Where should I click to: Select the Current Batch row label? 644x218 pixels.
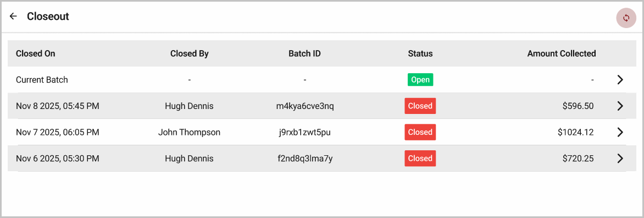[42, 80]
